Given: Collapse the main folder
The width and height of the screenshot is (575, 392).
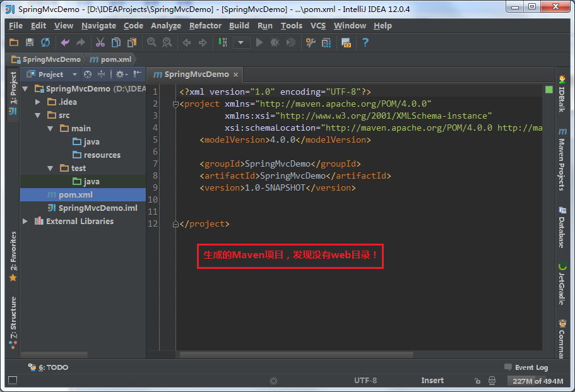Looking at the screenshot, I should tap(50, 128).
